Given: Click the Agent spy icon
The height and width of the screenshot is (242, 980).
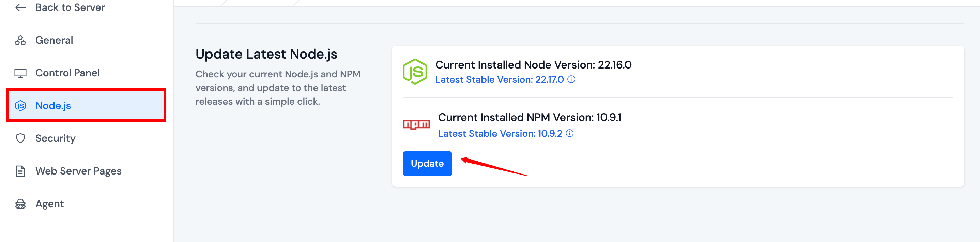Looking at the screenshot, I should coord(20,204).
